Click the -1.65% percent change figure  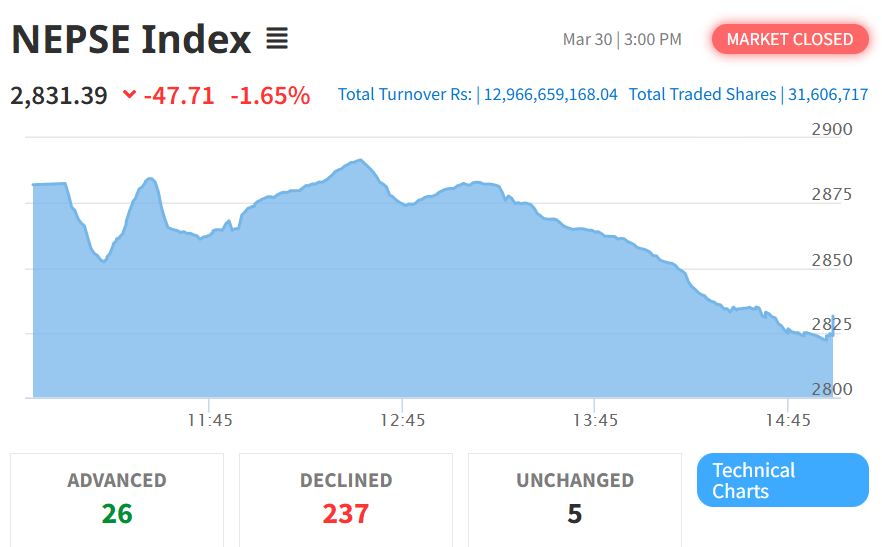tap(270, 96)
